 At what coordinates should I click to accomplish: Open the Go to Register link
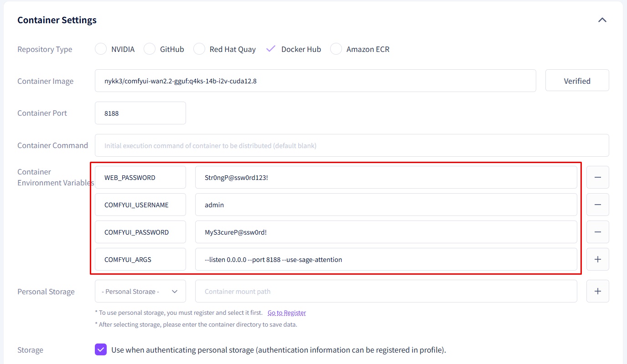286,313
